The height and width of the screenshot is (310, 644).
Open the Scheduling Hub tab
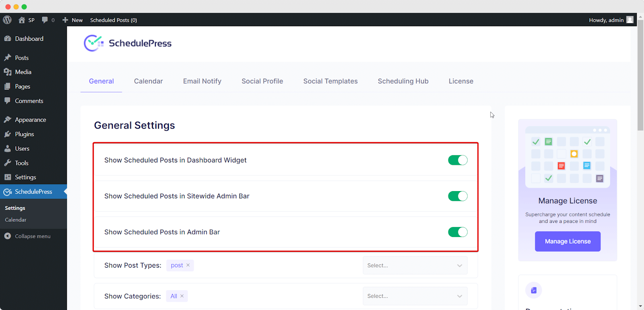click(x=403, y=81)
